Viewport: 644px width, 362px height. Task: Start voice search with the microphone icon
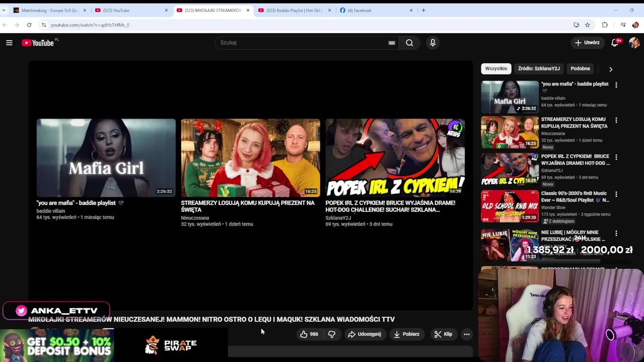[433, 43]
